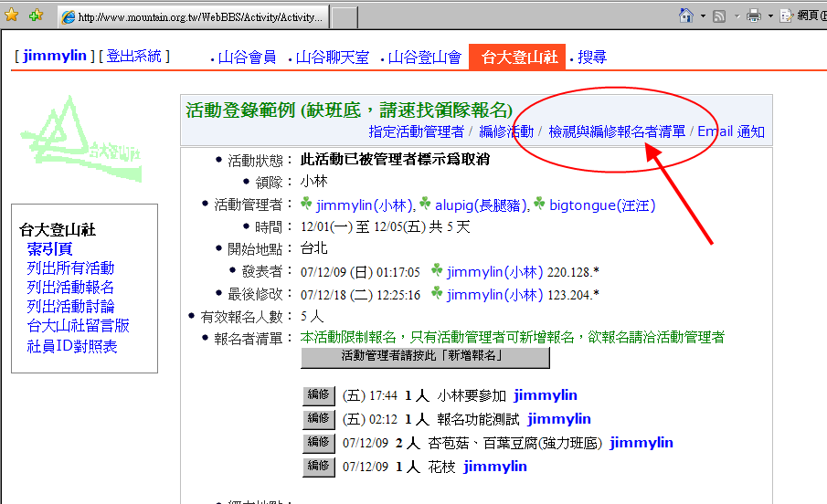Viewport: 827px width, 504px height.
Task: Open the 山谷聊天室 menu item
Action: pos(333,57)
